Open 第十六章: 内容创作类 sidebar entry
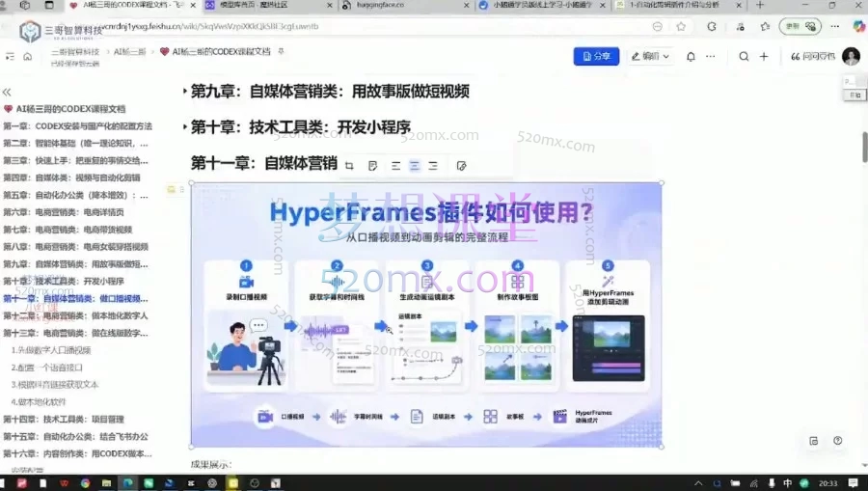868x491 pixels. click(x=77, y=453)
